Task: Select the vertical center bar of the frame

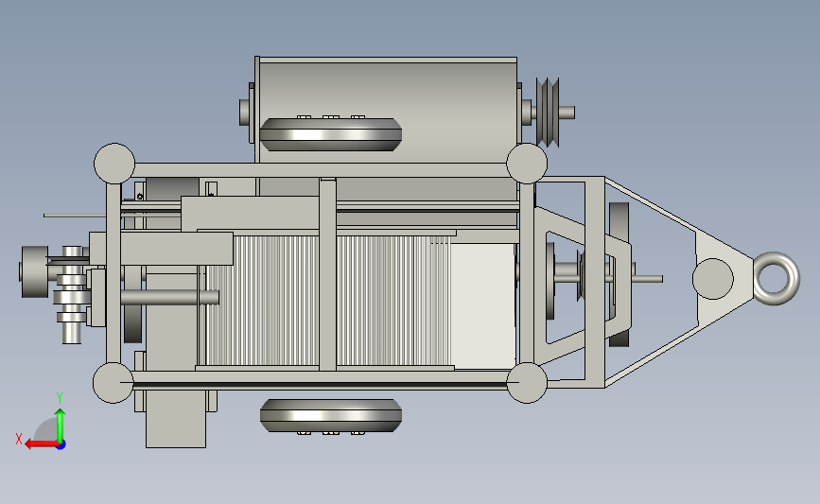Action: (327, 274)
